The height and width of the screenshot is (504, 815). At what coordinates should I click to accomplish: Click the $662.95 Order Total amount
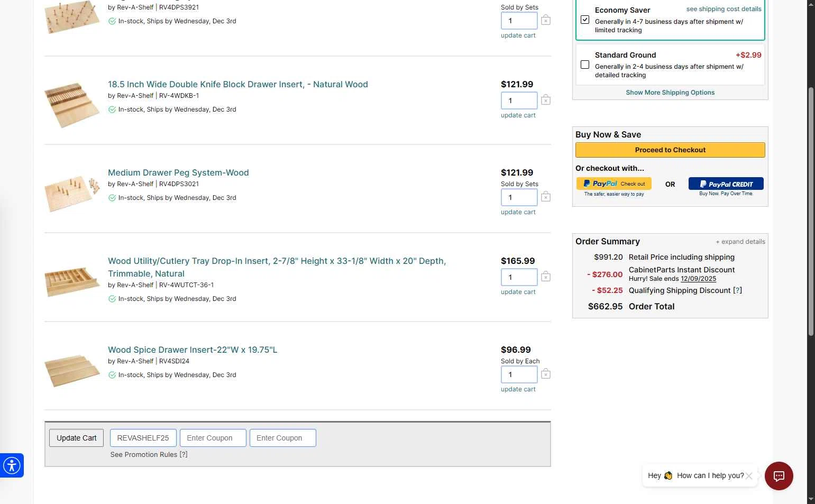pyautogui.click(x=605, y=306)
